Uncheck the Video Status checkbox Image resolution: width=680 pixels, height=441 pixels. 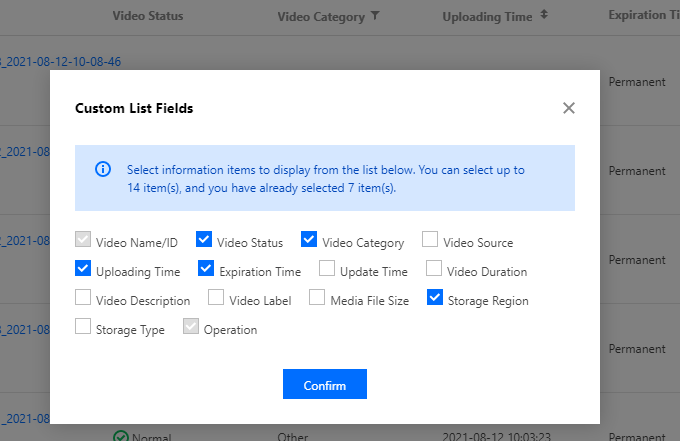[x=204, y=240]
